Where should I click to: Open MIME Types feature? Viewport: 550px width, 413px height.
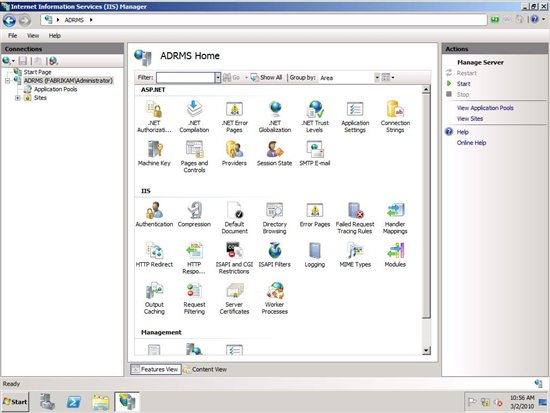[x=355, y=255]
